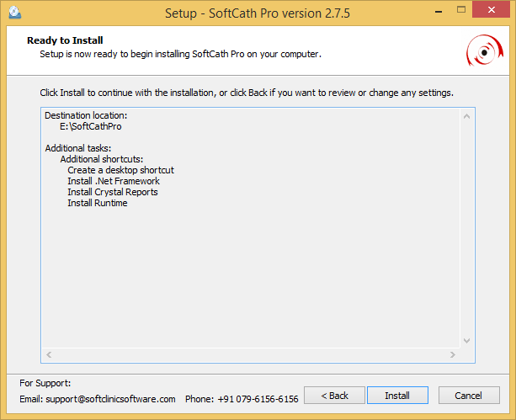This screenshot has height=420, width=516.
Task: Click the support@softclinicsoftware.com email address
Action: [x=109, y=399]
